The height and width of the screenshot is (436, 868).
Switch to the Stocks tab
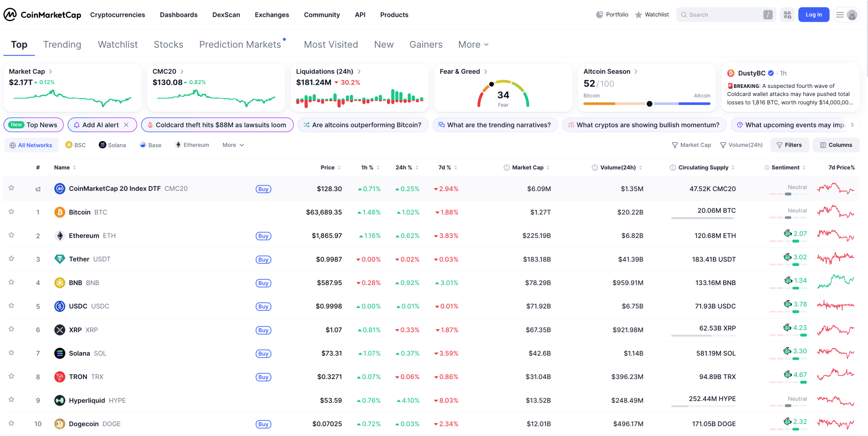coord(168,44)
